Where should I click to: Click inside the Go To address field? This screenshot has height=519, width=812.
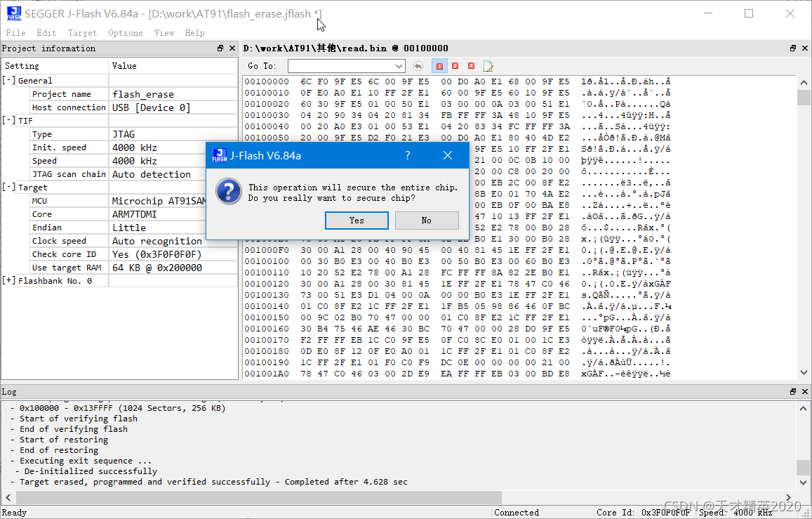[x=341, y=66]
